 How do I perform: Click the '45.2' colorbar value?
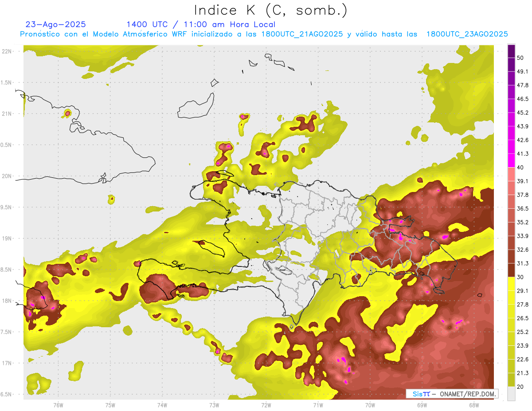523,113
